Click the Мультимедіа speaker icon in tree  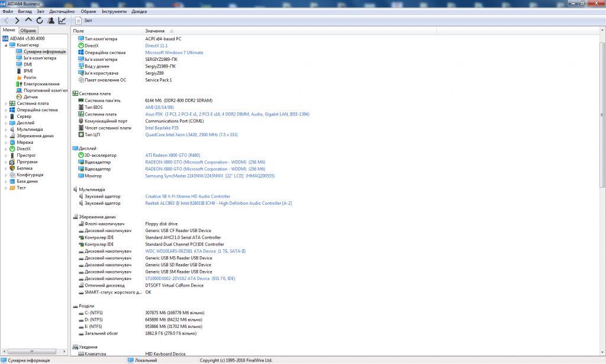[x=12, y=130]
